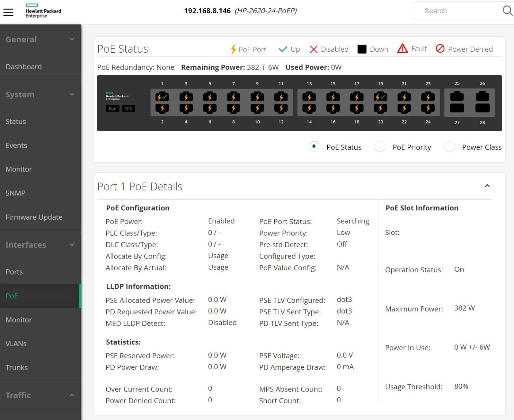Screen dimensions: 514x420
Task: Click the Fault legend triangle icon
Action: (x=402, y=48)
